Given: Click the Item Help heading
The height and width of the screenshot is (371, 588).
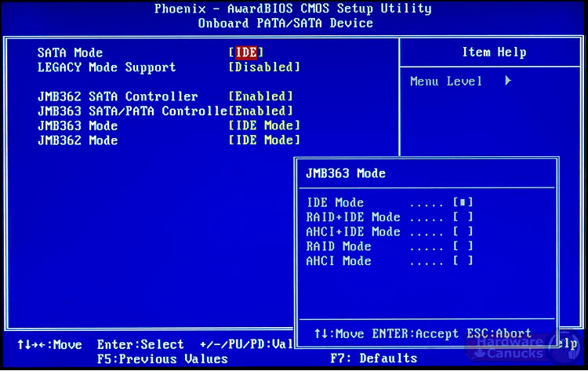Looking at the screenshot, I should click(x=494, y=52).
